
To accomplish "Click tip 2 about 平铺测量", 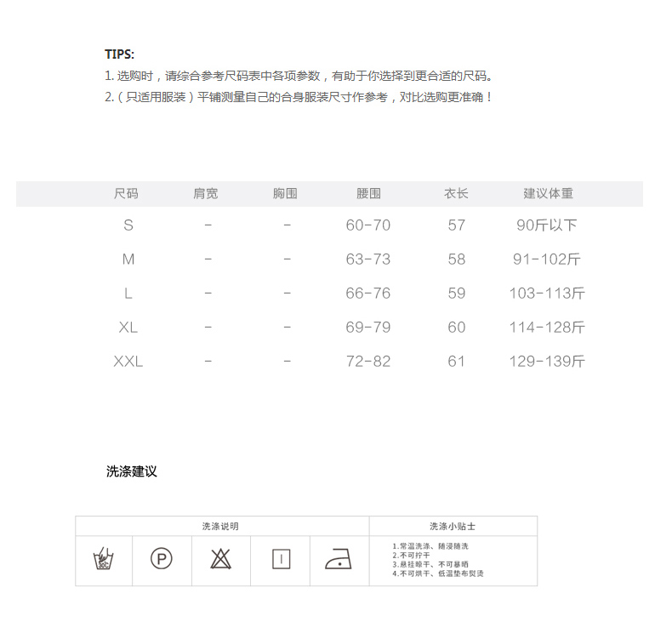I will pyautogui.click(x=299, y=97).
